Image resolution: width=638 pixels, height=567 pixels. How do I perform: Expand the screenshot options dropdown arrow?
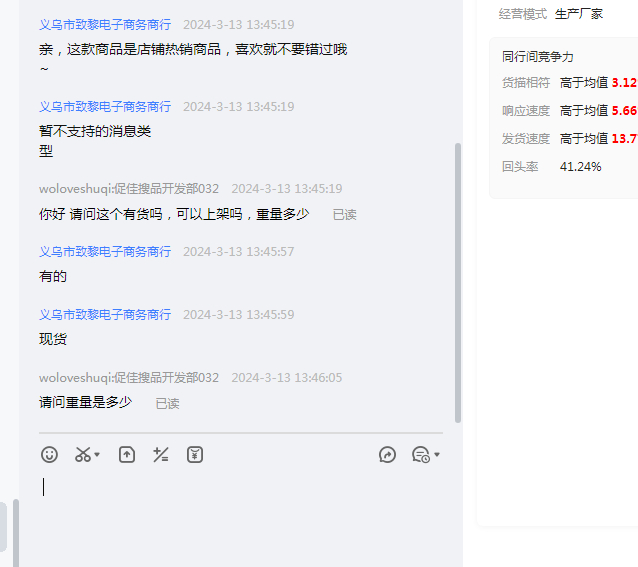click(97, 456)
